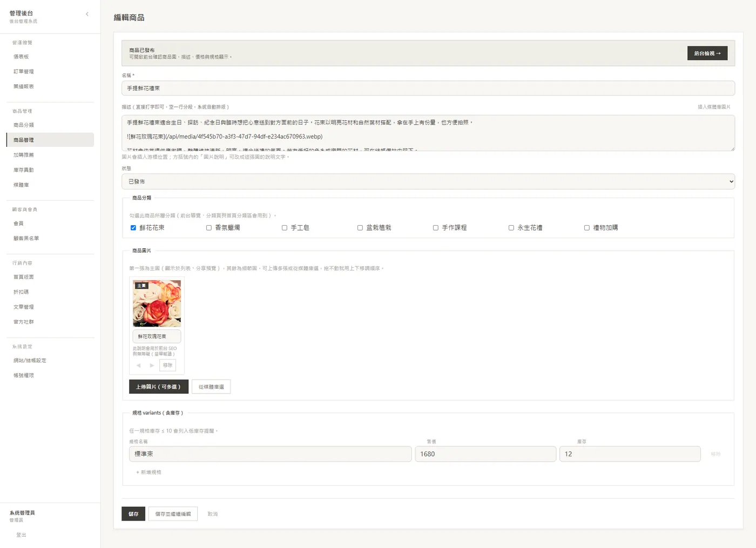Viewport: 756px width, 548px height.
Task: Open 官方社群 in the sidebar
Action: (x=50, y=322)
